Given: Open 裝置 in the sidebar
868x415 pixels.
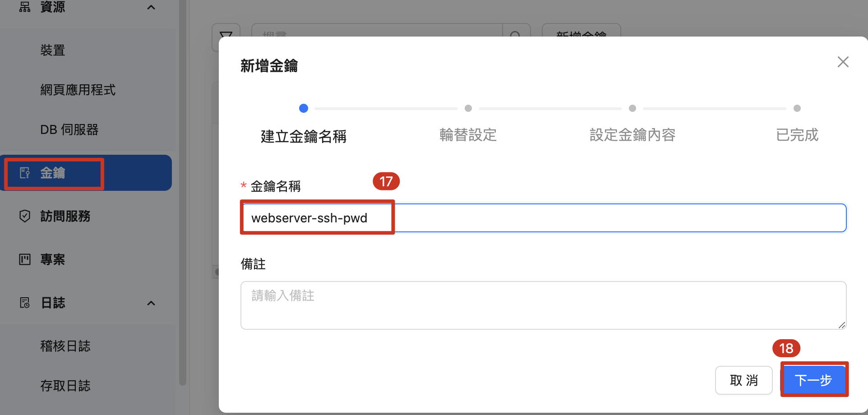Looking at the screenshot, I should (x=53, y=50).
